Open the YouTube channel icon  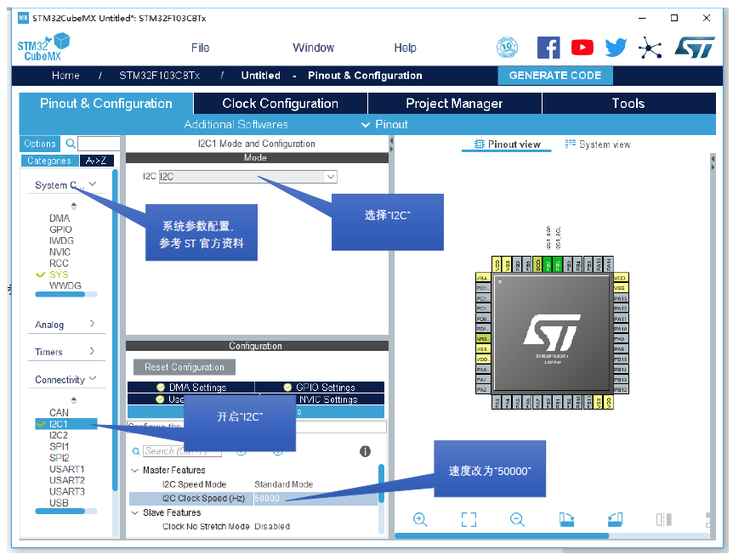582,48
